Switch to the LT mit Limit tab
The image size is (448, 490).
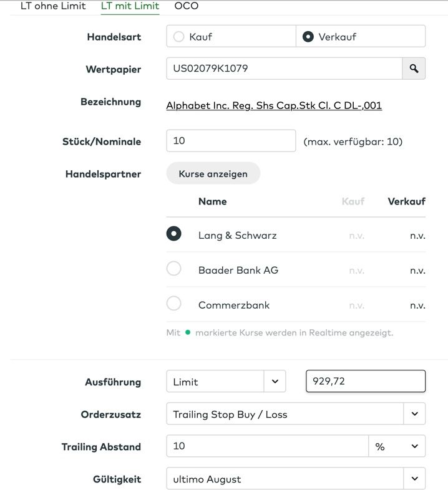coord(130,6)
